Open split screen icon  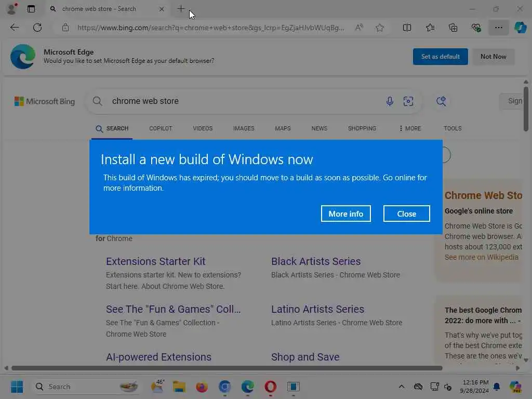[407, 28]
